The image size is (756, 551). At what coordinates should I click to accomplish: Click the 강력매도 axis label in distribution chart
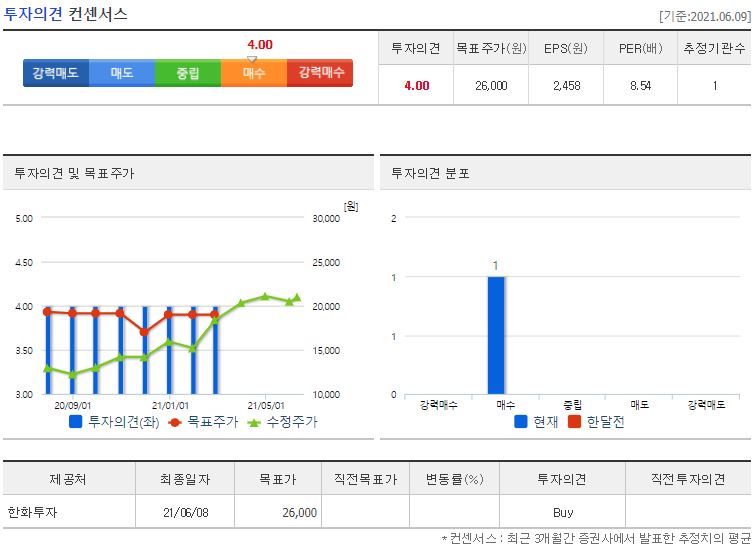(x=706, y=405)
